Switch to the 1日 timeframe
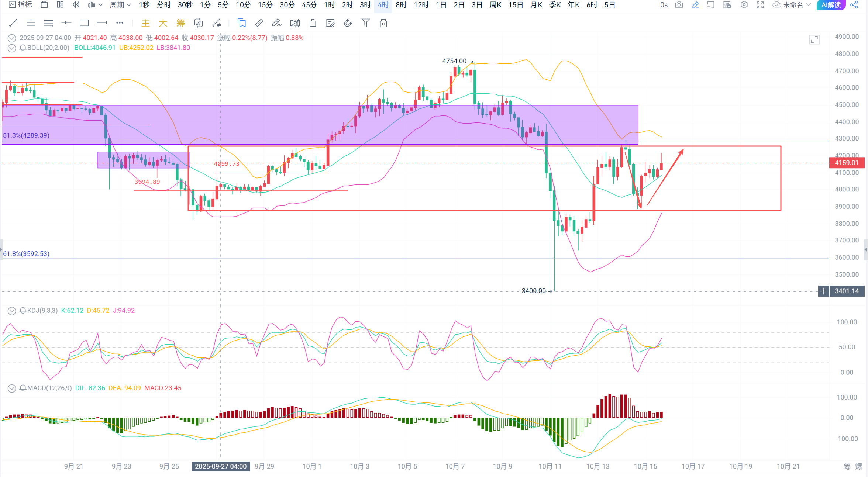 pyautogui.click(x=441, y=5)
